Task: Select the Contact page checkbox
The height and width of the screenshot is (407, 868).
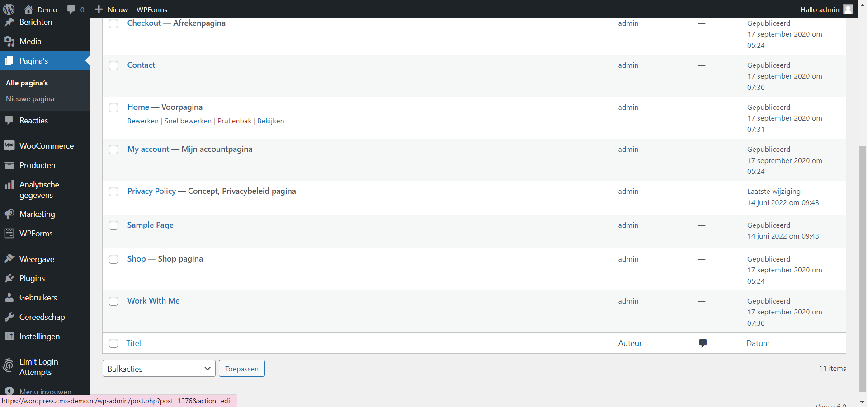Action: click(113, 65)
